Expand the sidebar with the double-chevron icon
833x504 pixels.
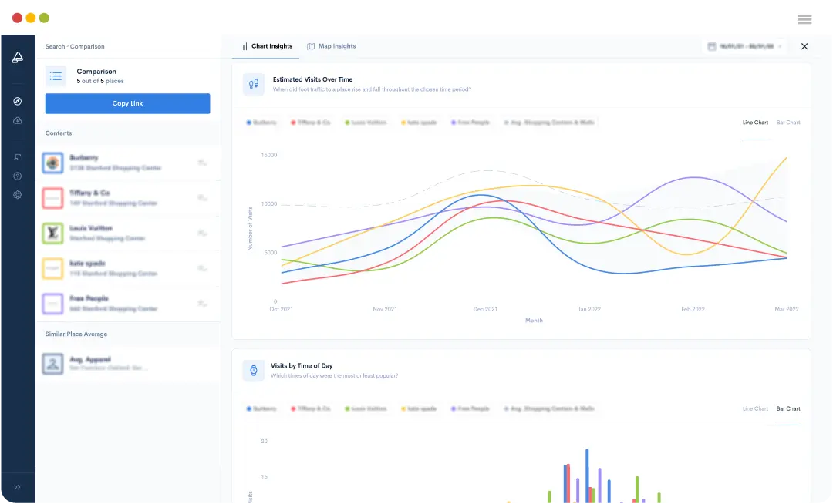[x=18, y=487]
